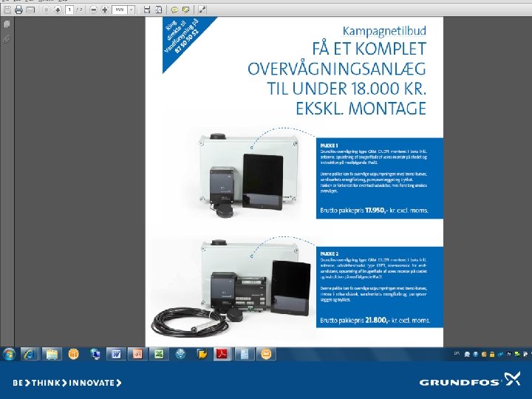The height and width of the screenshot is (399, 532).
Task: Click the "Kampagnetilbud" heading text
Action: pyautogui.click(x=384, y=31)
